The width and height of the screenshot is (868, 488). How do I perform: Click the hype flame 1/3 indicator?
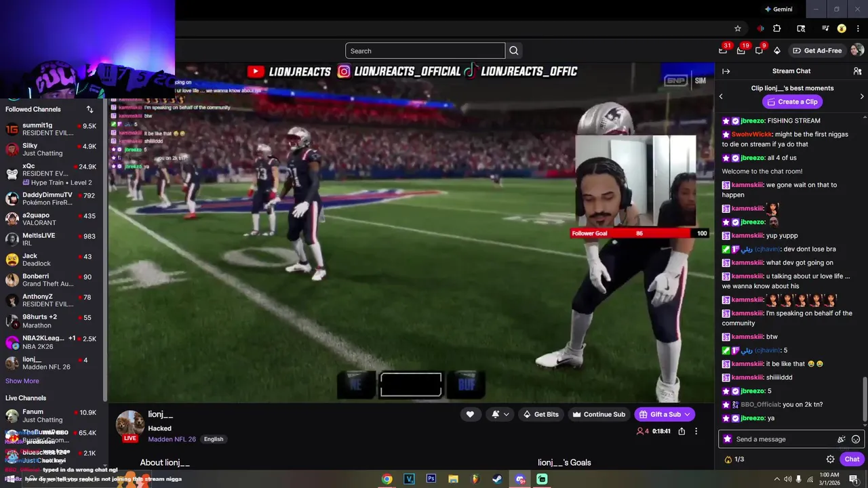click(734, 459)
